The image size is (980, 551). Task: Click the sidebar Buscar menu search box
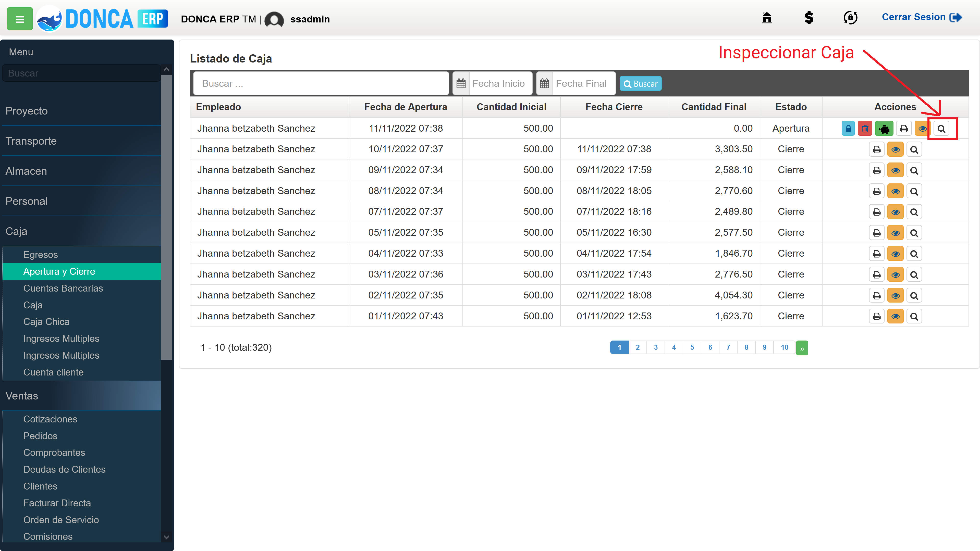click(x=81, y=73)
